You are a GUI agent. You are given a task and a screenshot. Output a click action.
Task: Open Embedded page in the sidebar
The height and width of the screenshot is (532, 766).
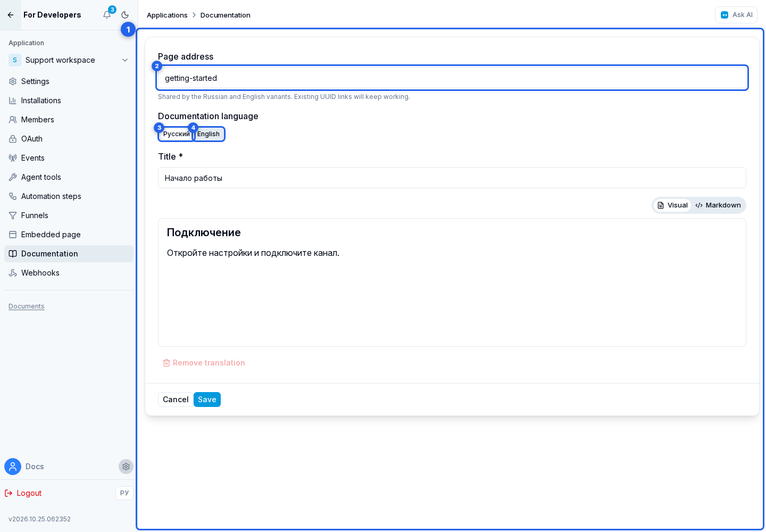tap(69, 235)
